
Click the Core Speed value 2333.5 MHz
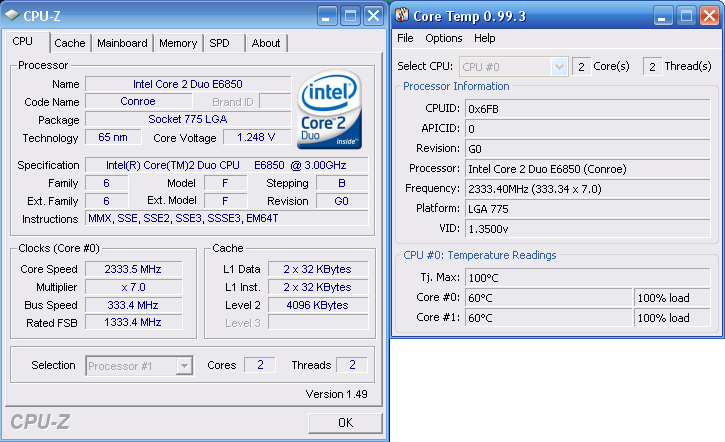click(x=133, y=269)
